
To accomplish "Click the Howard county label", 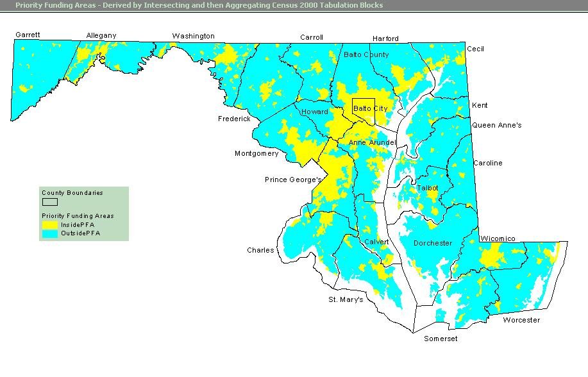I will pos(314,112).
